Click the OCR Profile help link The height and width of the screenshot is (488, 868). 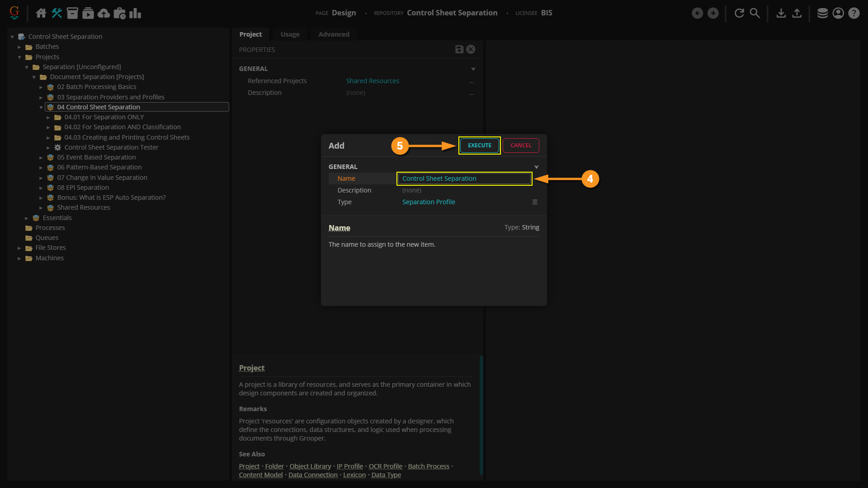click(x=385, y=466)
